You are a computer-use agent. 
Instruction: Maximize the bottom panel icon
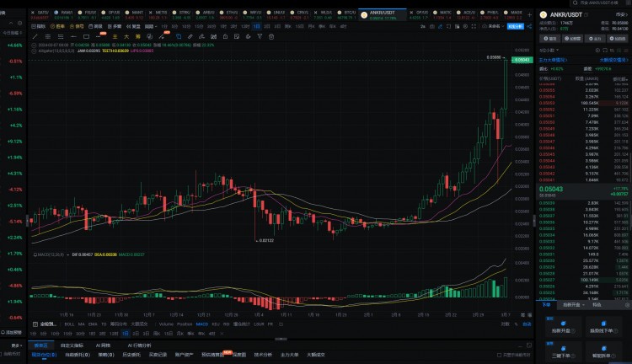tap(529, 345)
